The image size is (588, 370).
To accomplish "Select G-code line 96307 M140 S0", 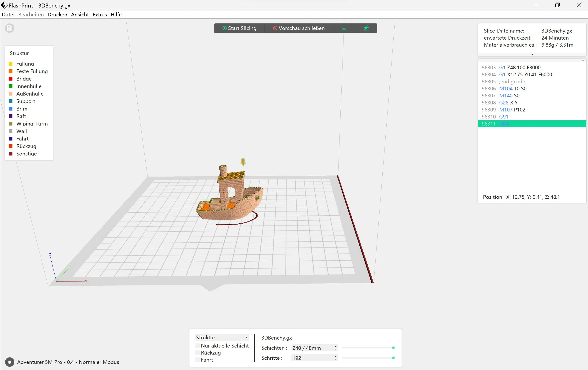I will [532, 96].
